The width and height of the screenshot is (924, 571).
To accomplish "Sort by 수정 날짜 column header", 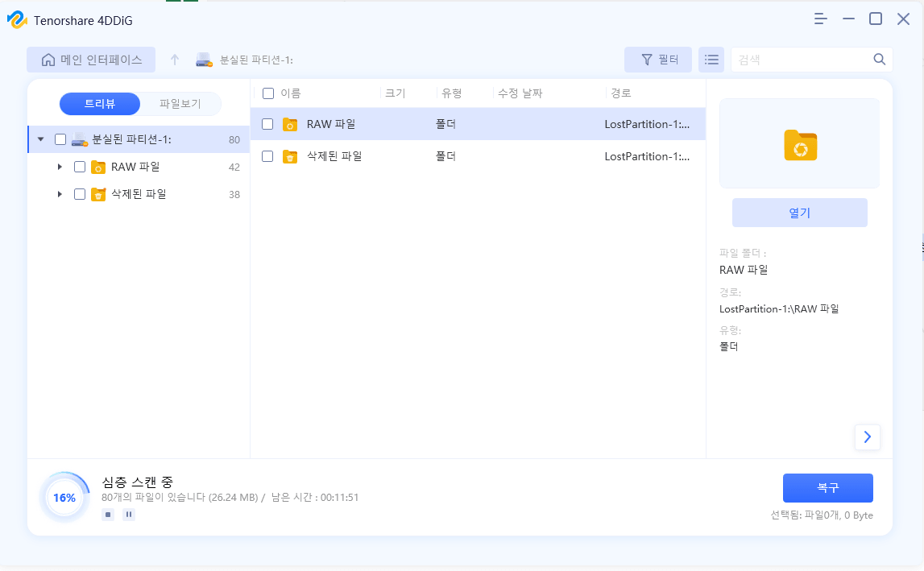I will click(520, 93).
